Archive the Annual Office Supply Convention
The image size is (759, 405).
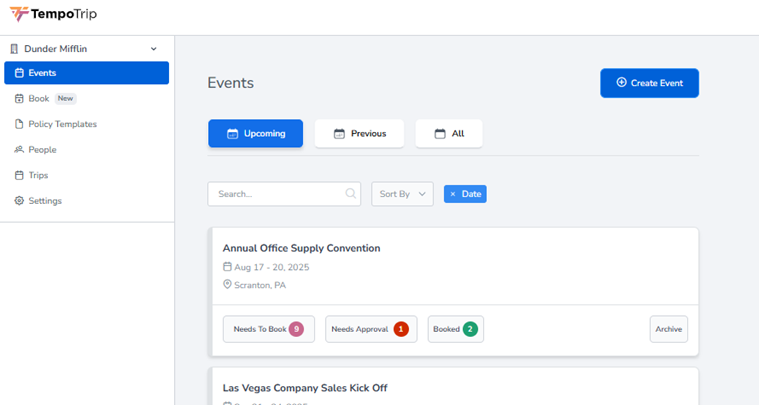point(668,329)
